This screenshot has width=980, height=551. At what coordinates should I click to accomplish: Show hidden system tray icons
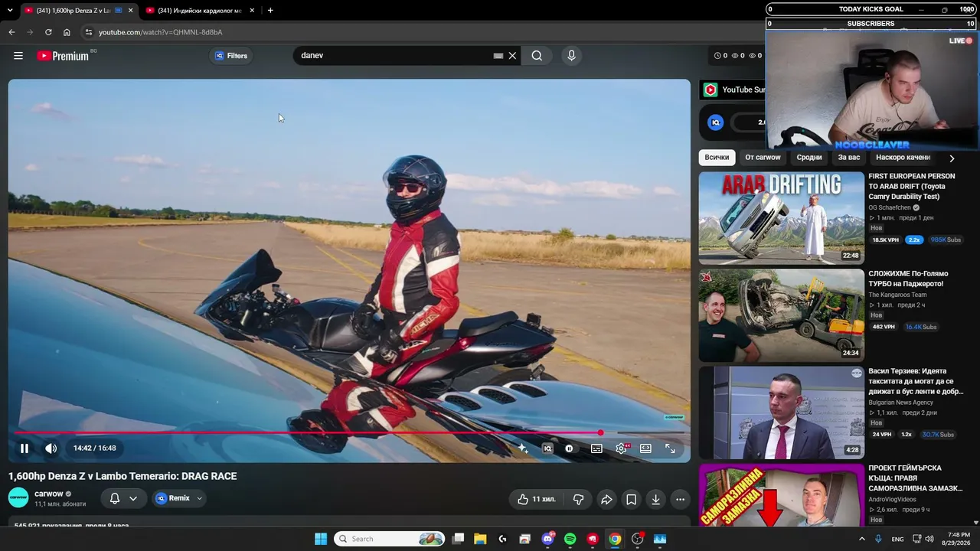pos(862,539)
